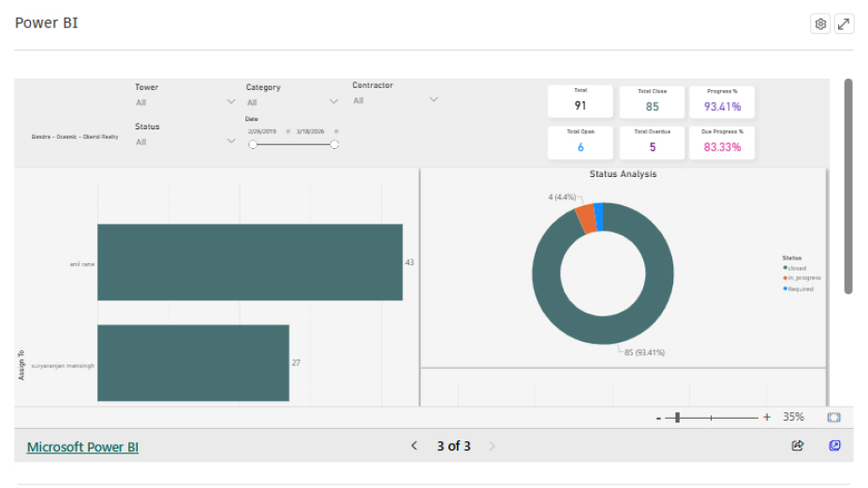Click the open in new window icon
Screen dimensions: 868x488
coord(834,446)
